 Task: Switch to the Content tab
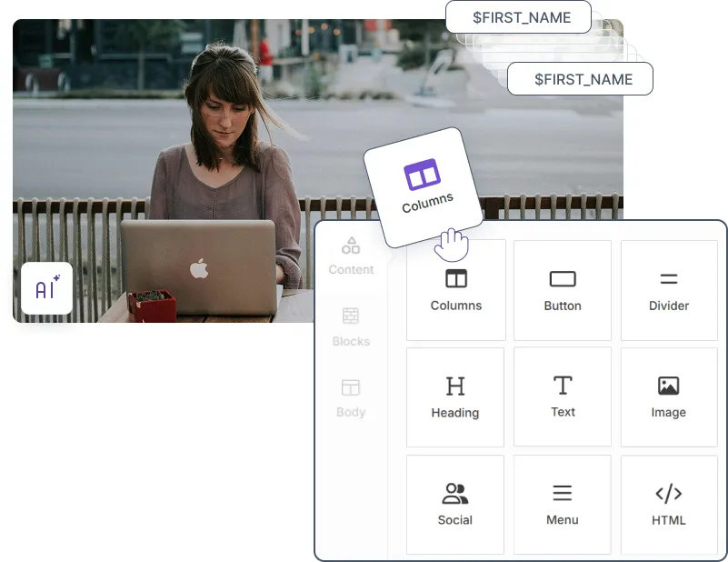(x=351, y=256)
